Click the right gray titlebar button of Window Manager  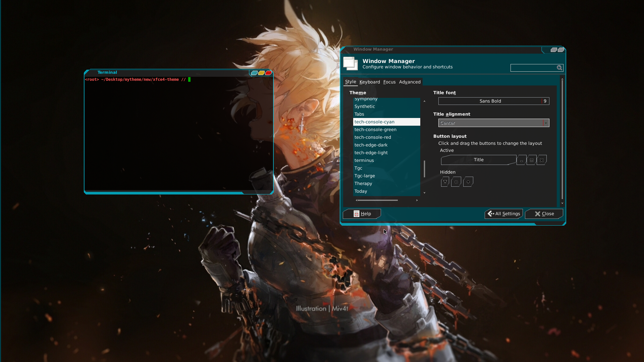561,50
